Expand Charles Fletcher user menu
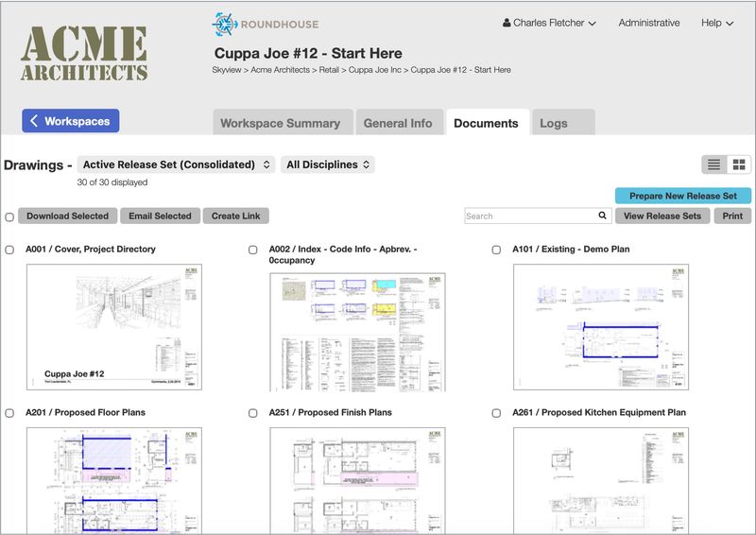The height and width of the screenshot is (535, 756). 549,23
